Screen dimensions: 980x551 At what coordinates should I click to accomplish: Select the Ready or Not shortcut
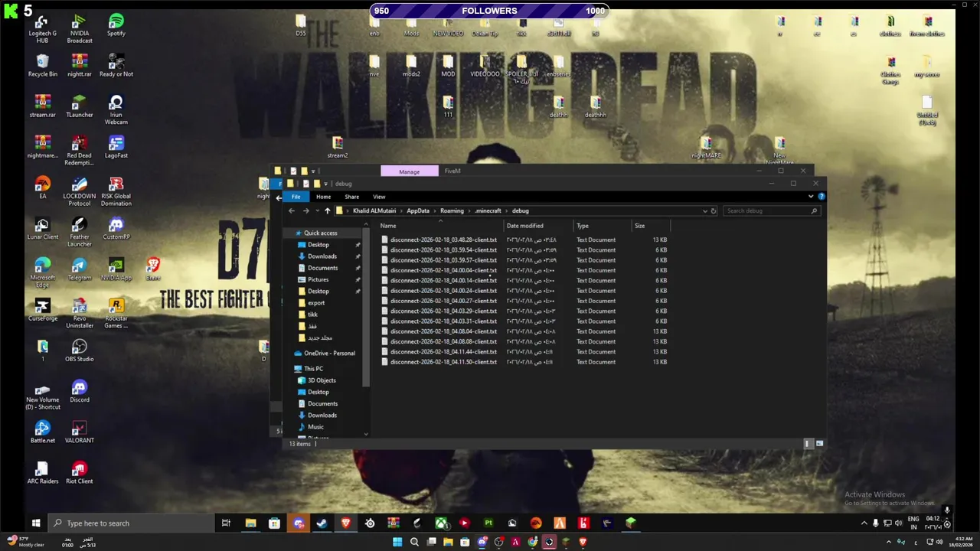[x=116, y=66]
